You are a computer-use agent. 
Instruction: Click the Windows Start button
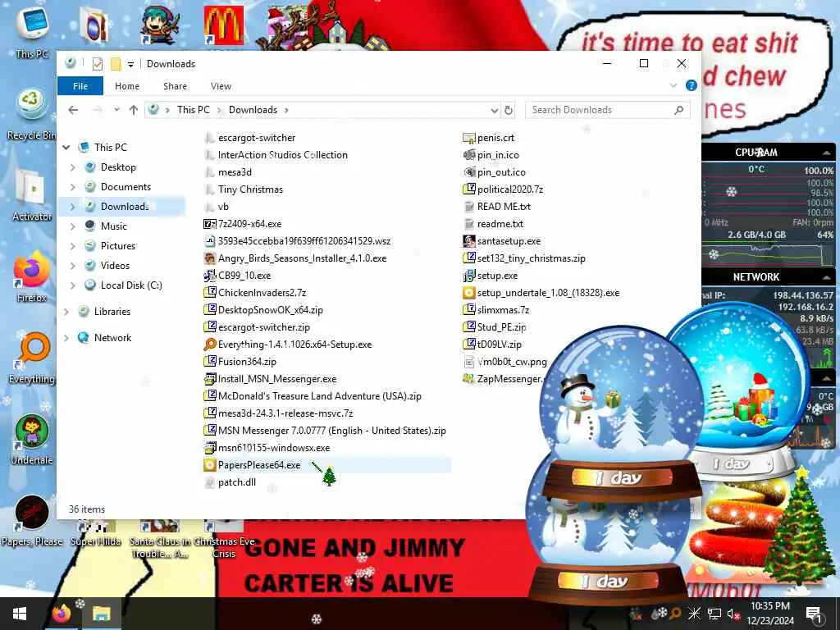click(20, 614)
